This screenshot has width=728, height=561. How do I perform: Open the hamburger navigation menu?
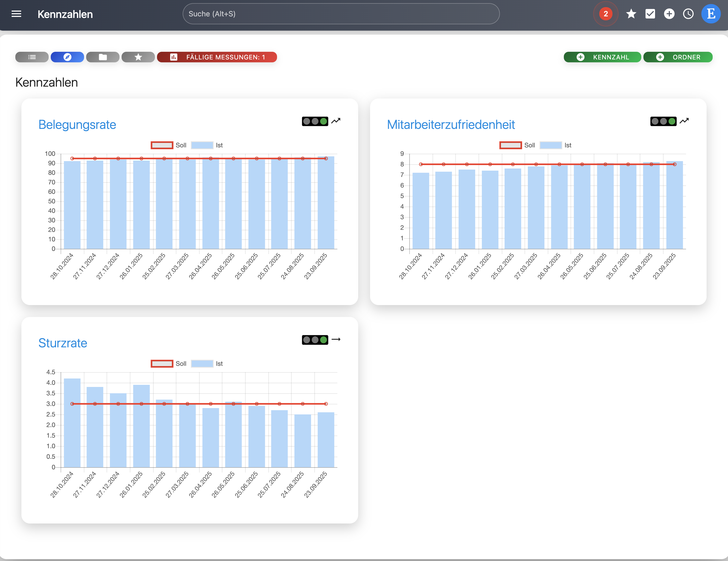16,14
